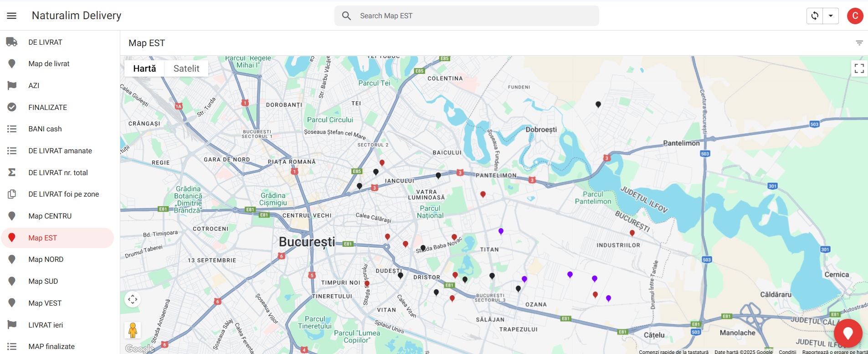Toggle fullscreen map view
Screen dimensions: 868x354
(859, 68)
